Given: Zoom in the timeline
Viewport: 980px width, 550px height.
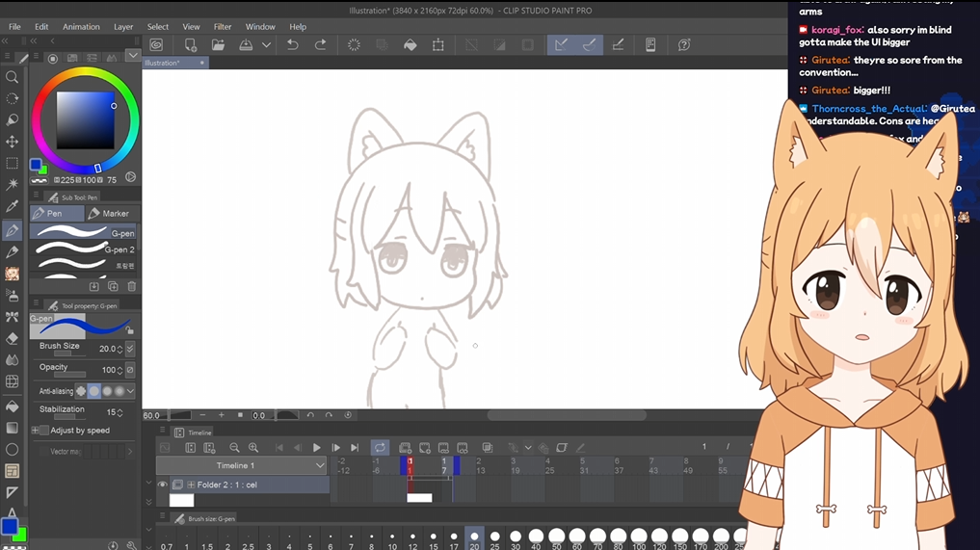Looking at the screenshot, I should 253,448.
